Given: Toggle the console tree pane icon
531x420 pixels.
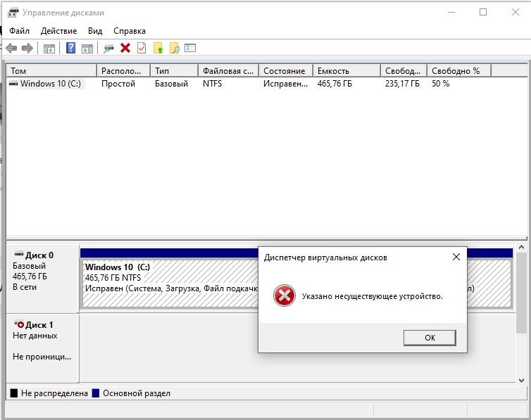Looking at the screenshot, I should point(49,49).
